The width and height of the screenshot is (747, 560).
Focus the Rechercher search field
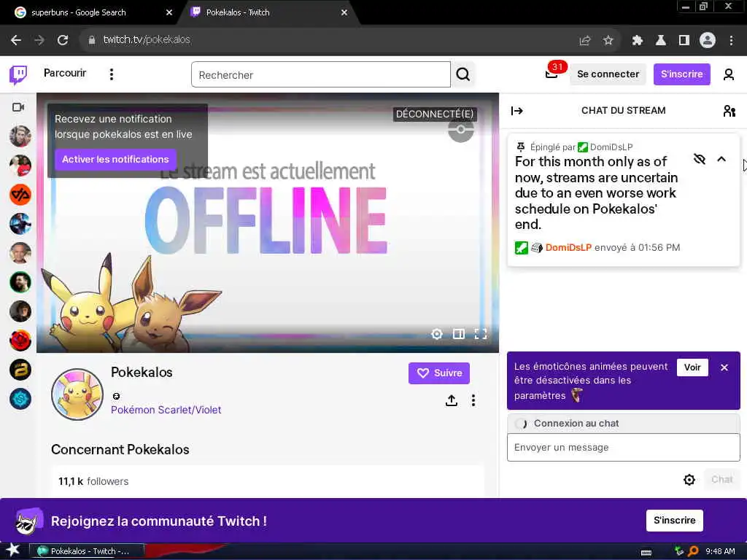(321, 75)
